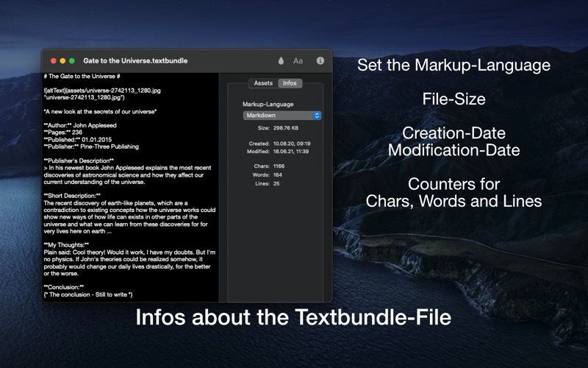Viewport: 588px width, 368px height.
Task: Click the 'The conclusion - Still to write' line
Action: (88, 295)
